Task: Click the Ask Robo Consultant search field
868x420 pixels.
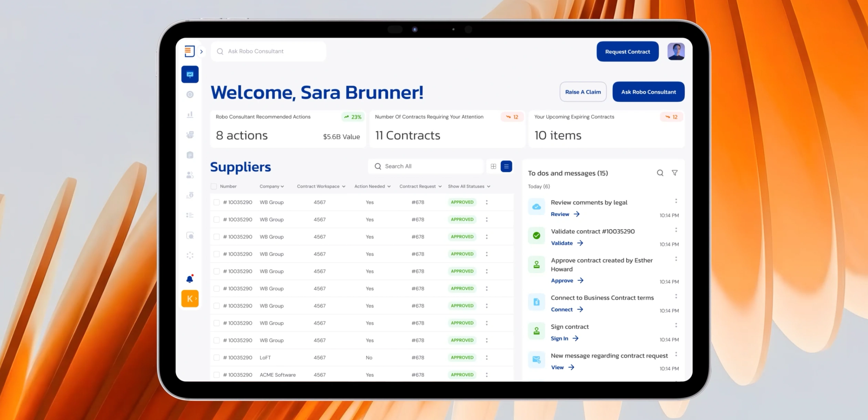Action: point(268,52)
